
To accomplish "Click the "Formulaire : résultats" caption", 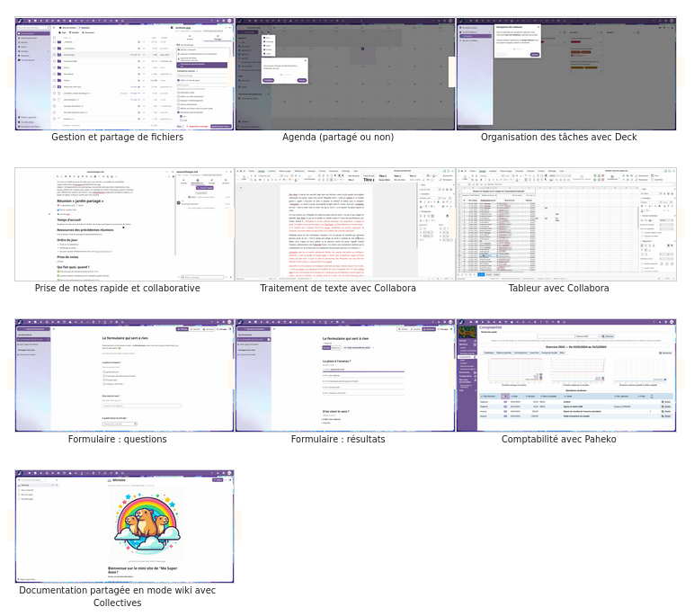I will 338,440.
